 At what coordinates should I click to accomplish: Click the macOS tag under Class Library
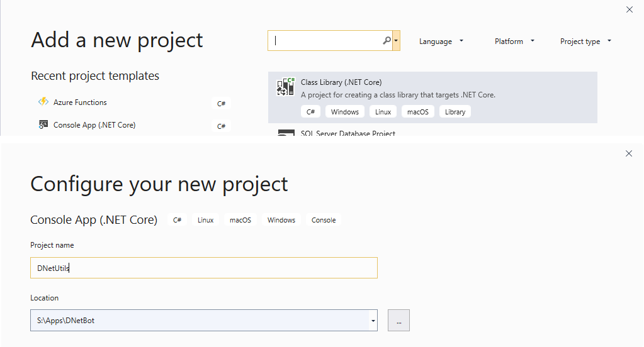(x=418, y=111)
